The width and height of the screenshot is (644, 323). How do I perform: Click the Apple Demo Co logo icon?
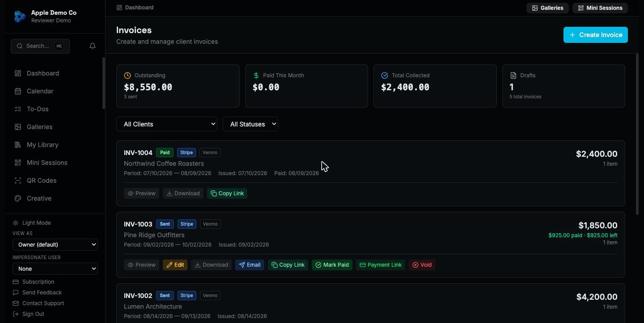20,17
